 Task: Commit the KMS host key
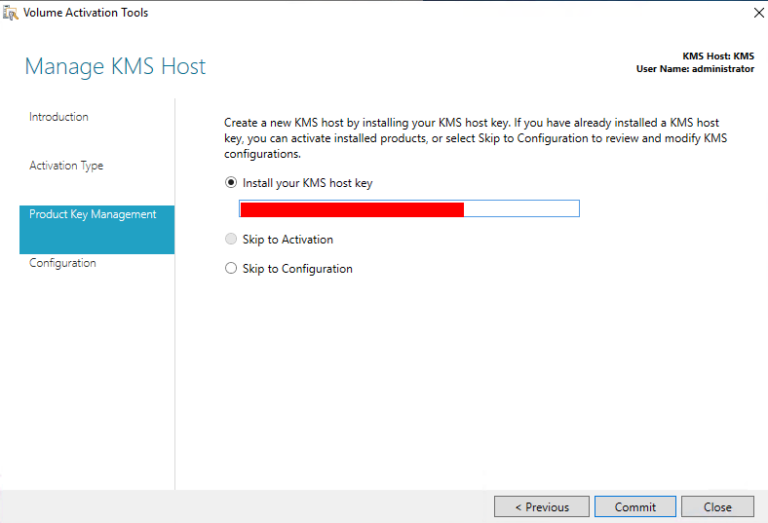click(635, 507)
